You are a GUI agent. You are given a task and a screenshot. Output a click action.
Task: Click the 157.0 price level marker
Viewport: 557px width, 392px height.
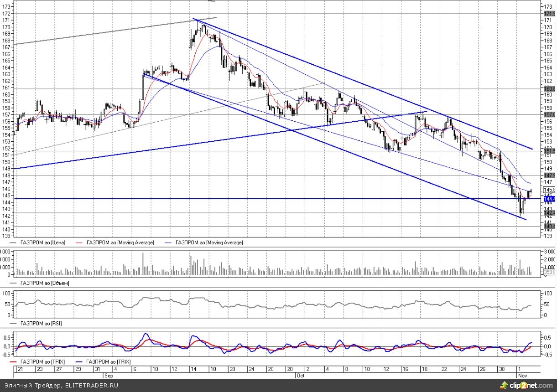[x=549, y=114]
